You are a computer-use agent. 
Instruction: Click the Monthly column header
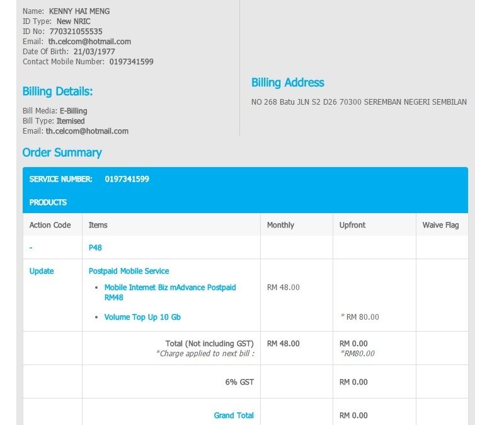point(280,225)
